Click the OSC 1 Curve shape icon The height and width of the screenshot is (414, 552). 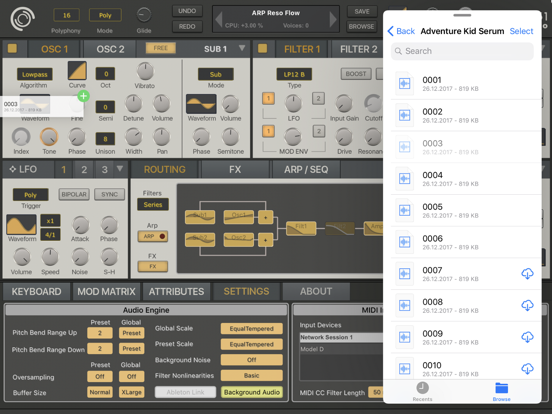[77, 70]
